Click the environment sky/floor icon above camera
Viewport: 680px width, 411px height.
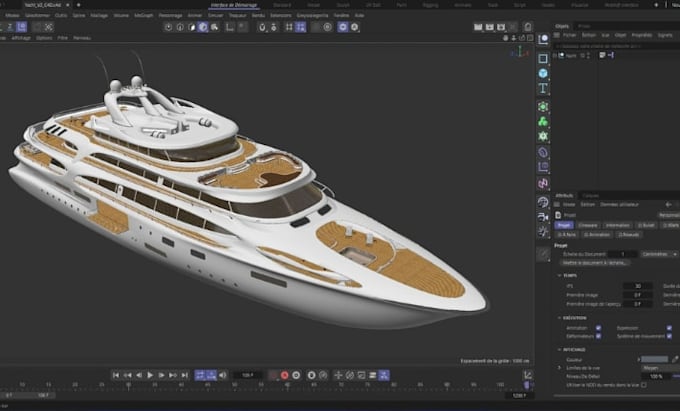pos(543,202)
